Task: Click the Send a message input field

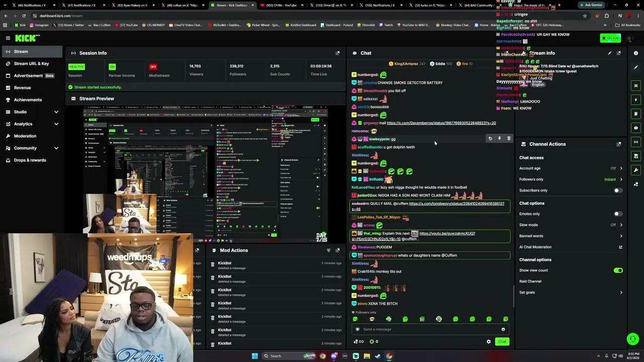Action: click(x=430, y=329)
